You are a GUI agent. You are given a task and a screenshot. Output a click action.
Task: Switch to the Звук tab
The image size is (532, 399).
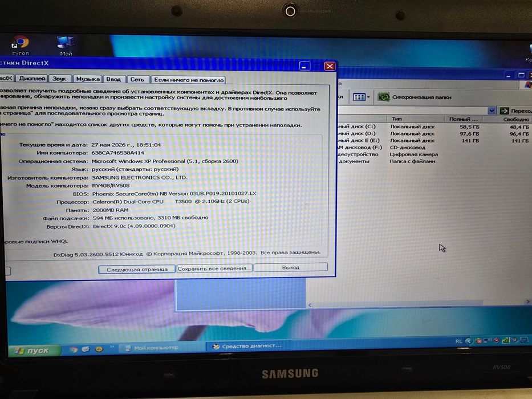pyautogui.click(x=59, y=79)
